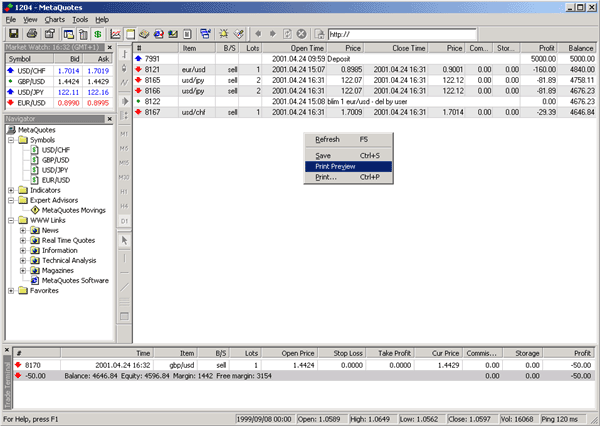Close the Trade Terminal panel

(7, 350)
